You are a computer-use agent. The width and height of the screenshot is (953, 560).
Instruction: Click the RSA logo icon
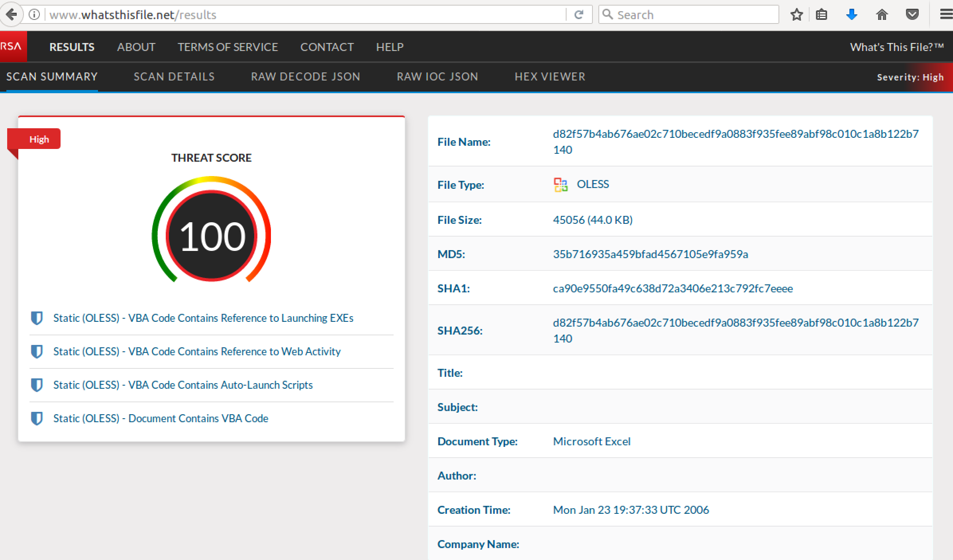click(12, 47)
